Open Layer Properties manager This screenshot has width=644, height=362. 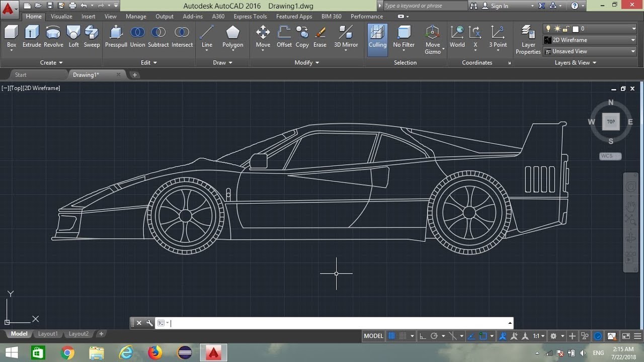[528, 39]
